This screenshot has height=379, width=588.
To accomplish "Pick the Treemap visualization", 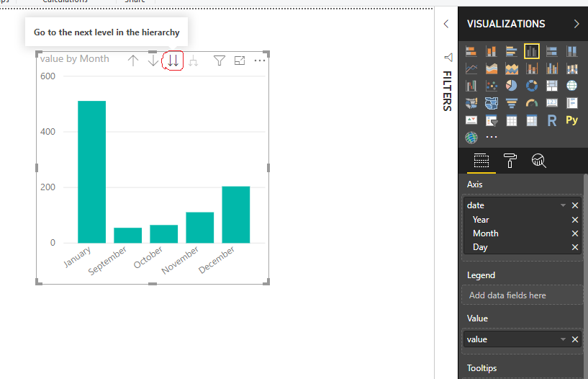I will [x=551, y=86].
